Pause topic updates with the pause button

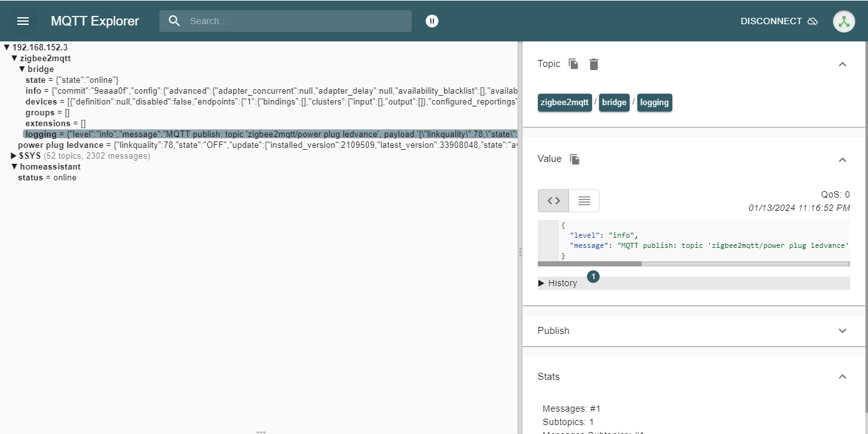432,21
